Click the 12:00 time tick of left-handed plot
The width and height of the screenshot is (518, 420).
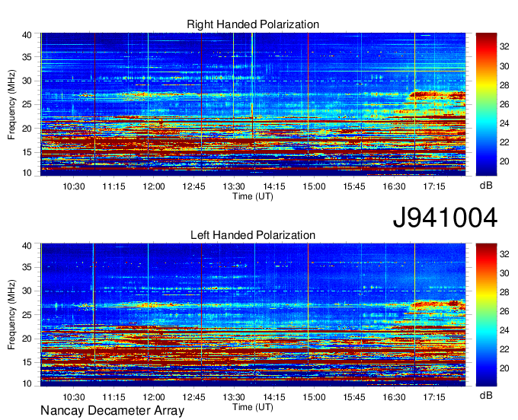point(154,397)
